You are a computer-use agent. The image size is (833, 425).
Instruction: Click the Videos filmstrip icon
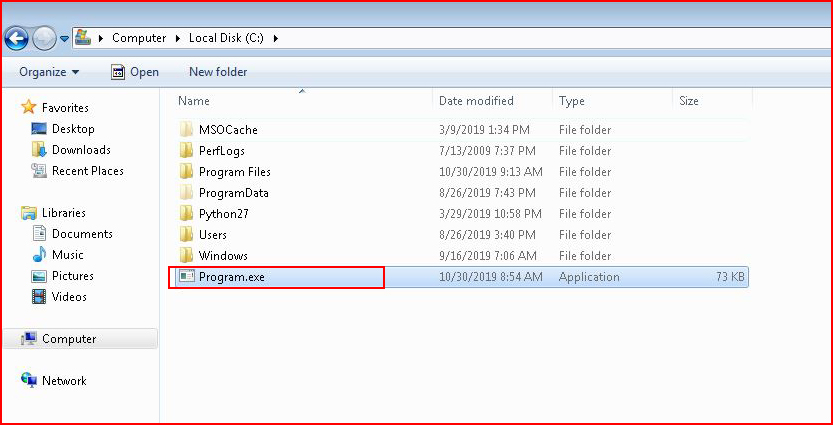click(x=39, y=297)
